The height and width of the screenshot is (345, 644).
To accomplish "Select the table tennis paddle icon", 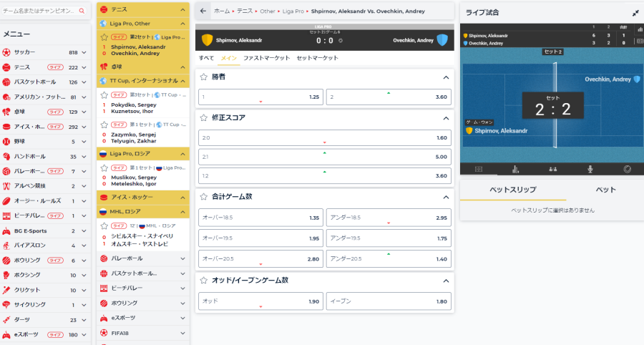I will point(6,112).
